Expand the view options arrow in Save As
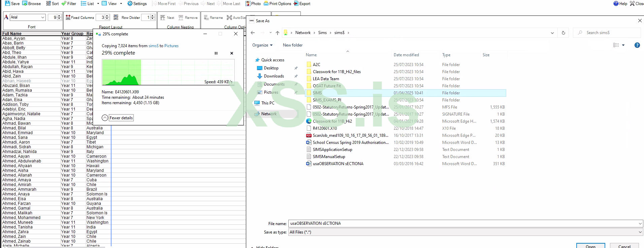The height and width of the screenshot is (248, 644). (623, 45)
